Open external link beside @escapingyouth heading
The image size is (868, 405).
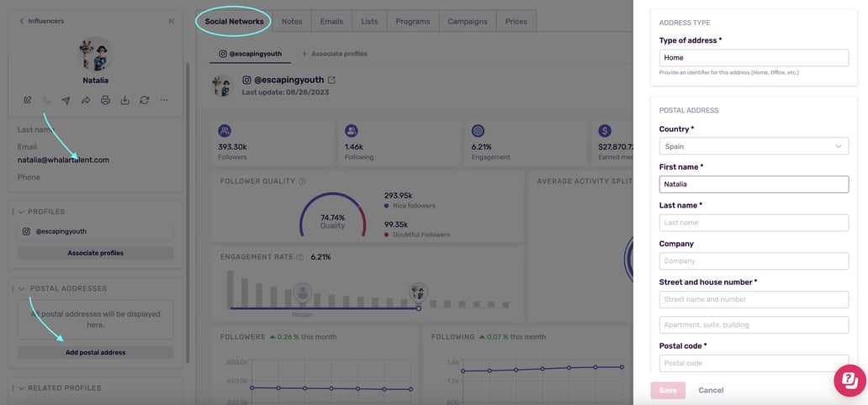point(331,80)
